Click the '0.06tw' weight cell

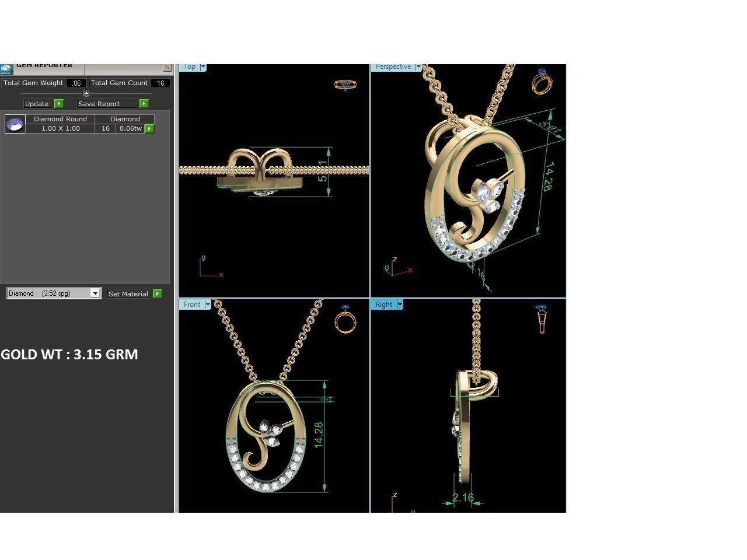130,128
